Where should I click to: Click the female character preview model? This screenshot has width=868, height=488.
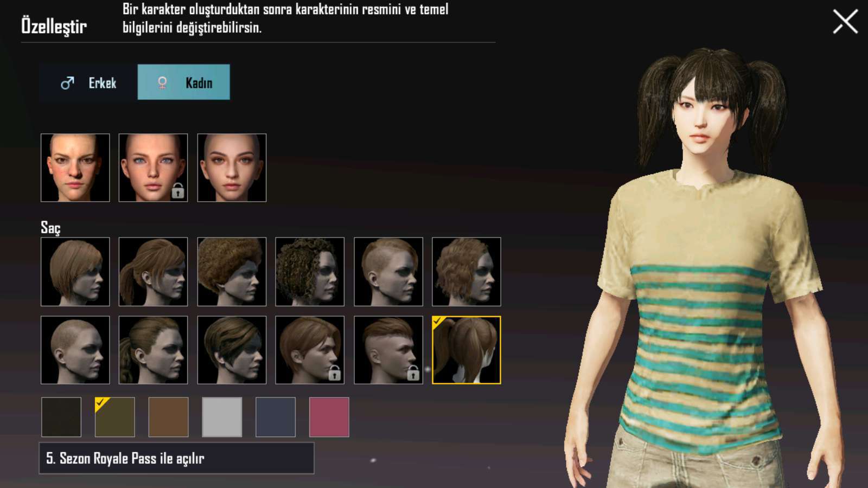(705, 268)
